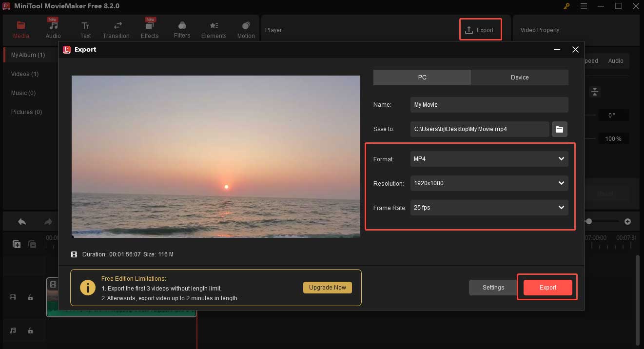Browse save location with the folder icon
The height and width of the screenshot is (349, 644).
pyautogui.click(x=559, y=129)
